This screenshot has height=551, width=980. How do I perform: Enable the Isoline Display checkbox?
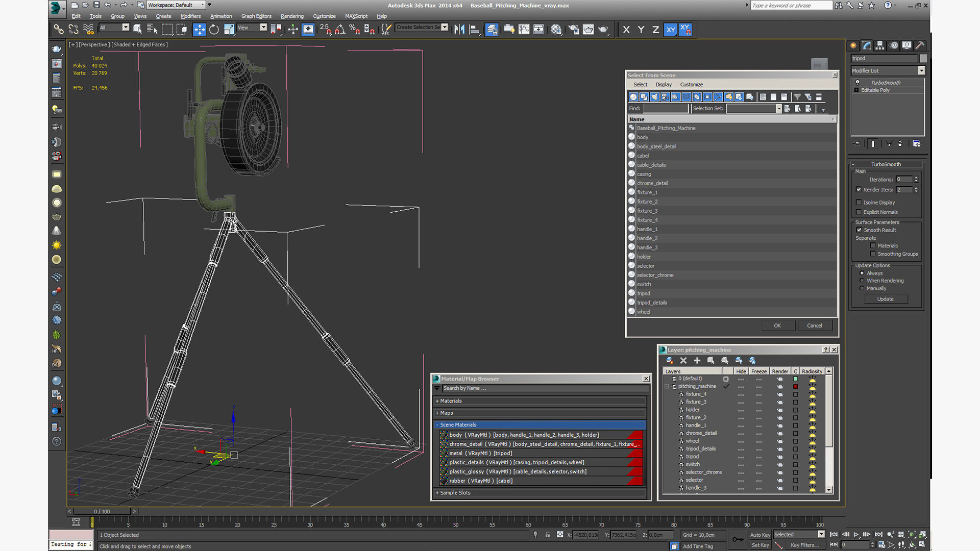[x=859, y=203]
